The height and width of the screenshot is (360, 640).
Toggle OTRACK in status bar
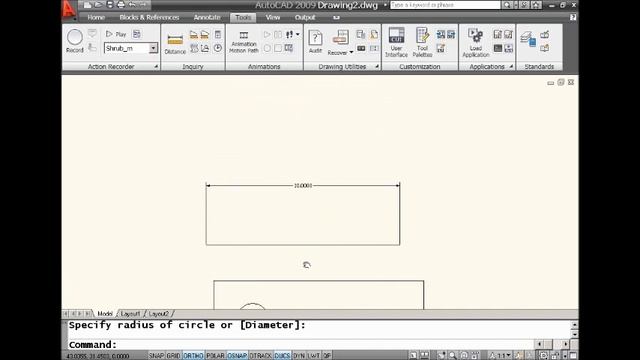pyautogui.click(x=260, y=356)
